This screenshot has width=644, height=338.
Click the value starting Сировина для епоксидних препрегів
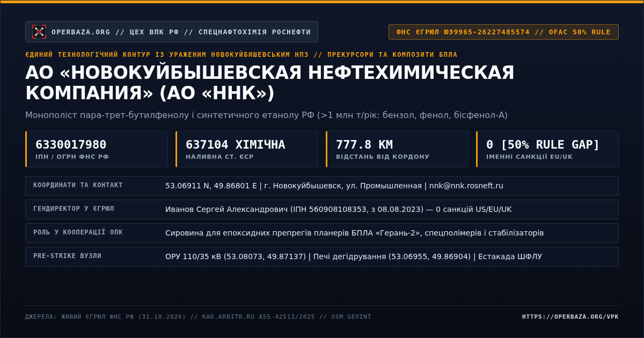pos(355,233)
